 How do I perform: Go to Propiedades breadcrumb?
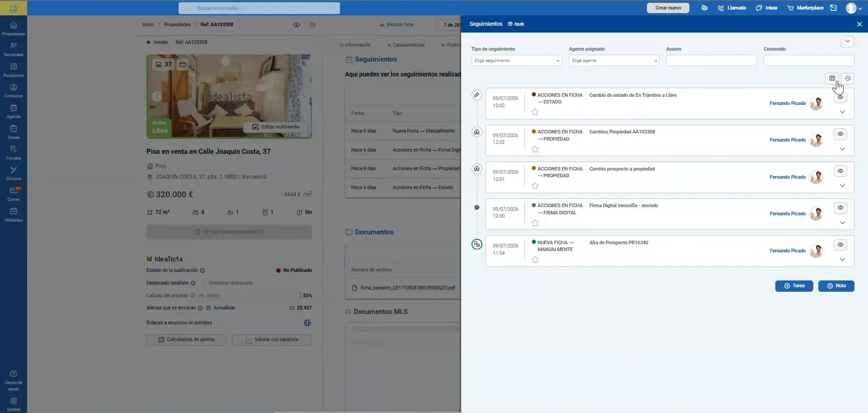point(177,25)
